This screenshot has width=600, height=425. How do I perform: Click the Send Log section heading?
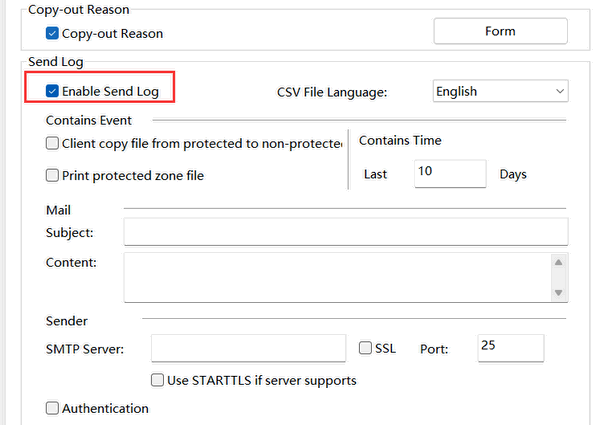click(55, 63)
